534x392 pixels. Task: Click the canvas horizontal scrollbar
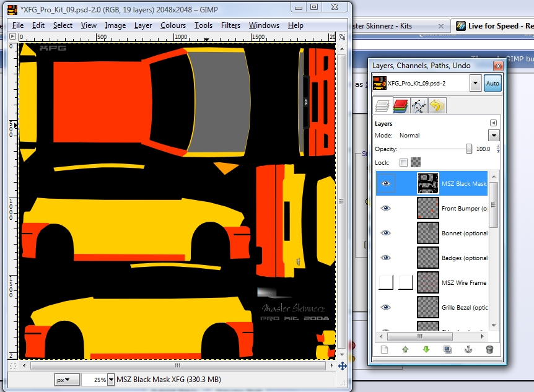click(x=178, y=366)
